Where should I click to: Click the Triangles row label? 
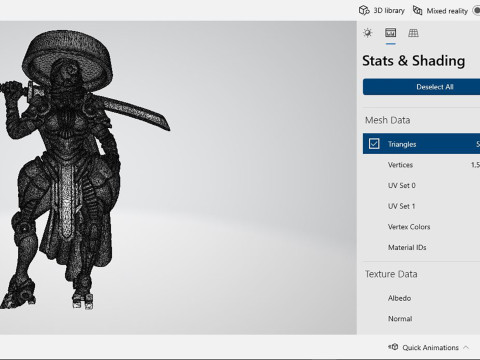coord(402,144)
